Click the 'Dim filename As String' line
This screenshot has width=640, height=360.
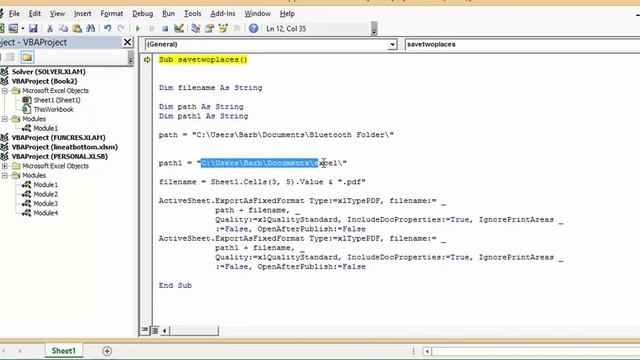pos(210,88)
